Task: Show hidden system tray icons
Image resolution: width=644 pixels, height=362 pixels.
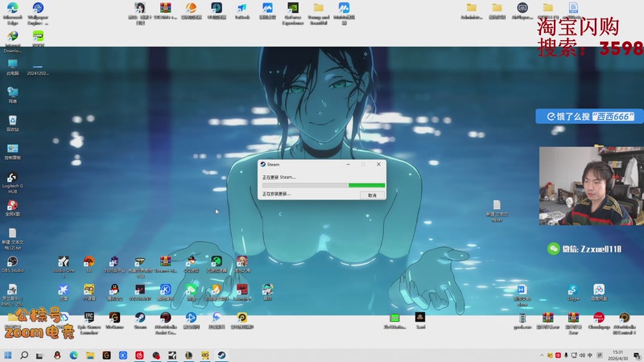Action: click(542, 356)
